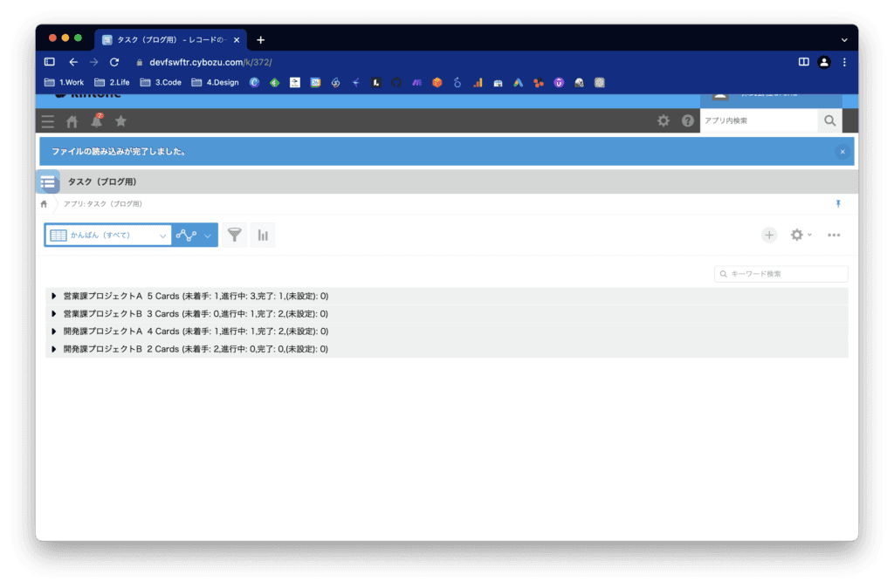Open the three-dot more options menu

click(834, 235)
